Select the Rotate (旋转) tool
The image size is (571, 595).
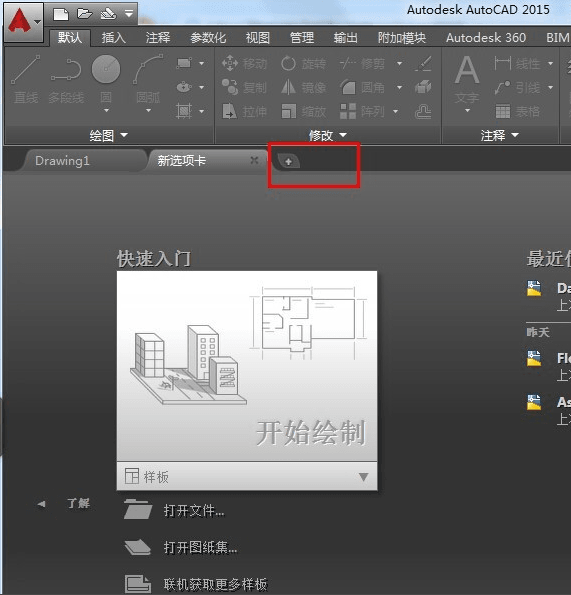(x=303, y=63)
